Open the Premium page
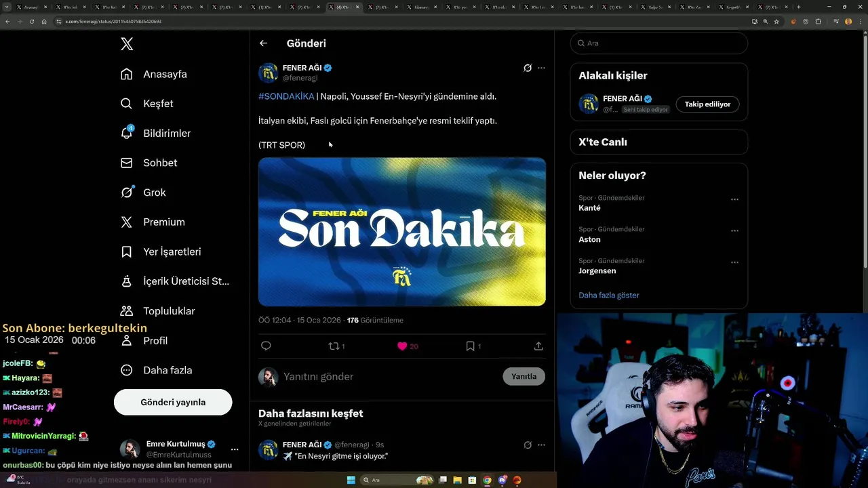 pos(153,222)
